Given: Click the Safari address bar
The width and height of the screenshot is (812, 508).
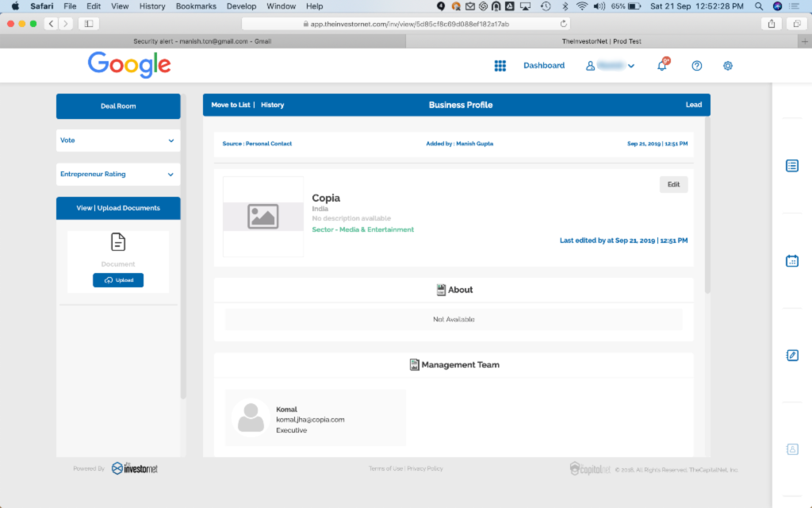Looking at the screenshot, I should point(407,24).
